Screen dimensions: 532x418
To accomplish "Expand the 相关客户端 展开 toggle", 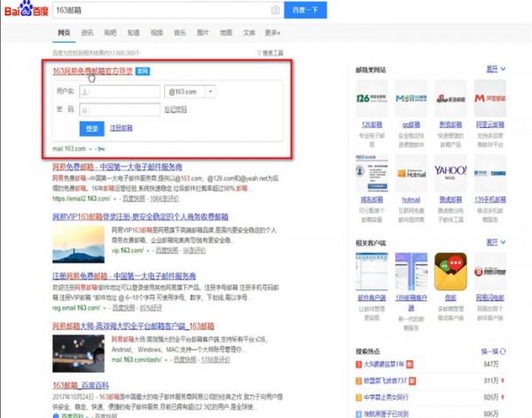I will point(496,242).
